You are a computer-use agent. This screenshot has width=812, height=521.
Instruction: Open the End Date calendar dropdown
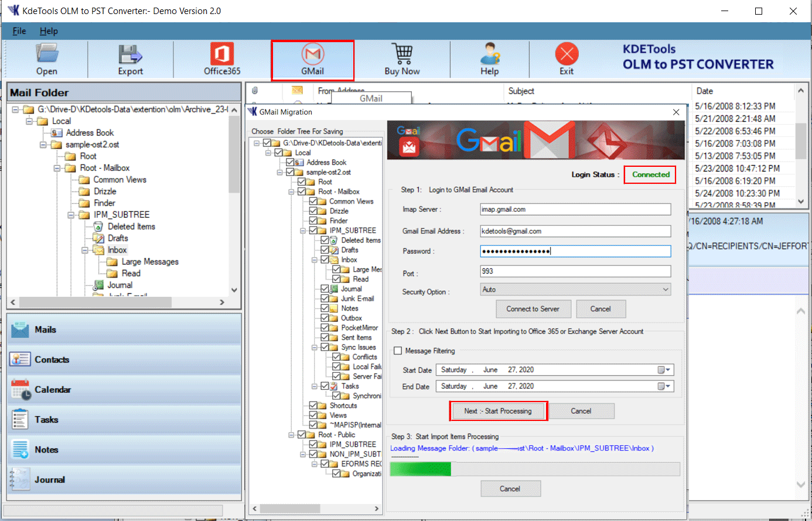[664, 386]
